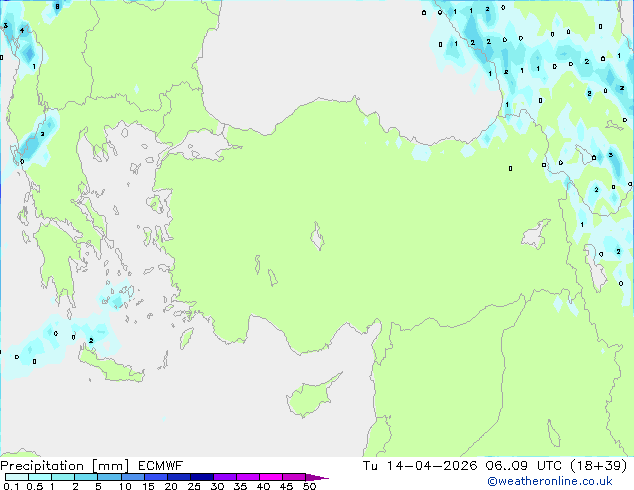The height and width of the screenshot is (490, 634).
Task: Click the 0.5–1 mm legend swatch
Action: (40, 477)
